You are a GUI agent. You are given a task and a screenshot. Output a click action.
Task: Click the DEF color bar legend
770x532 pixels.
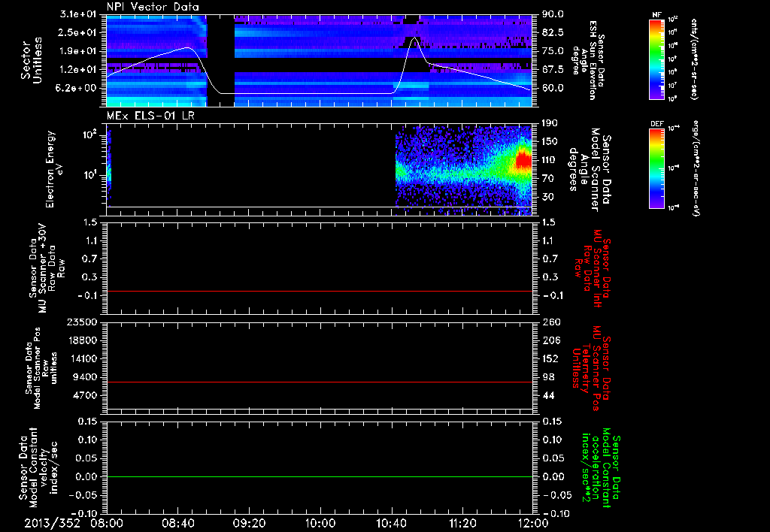click(656, 168)
